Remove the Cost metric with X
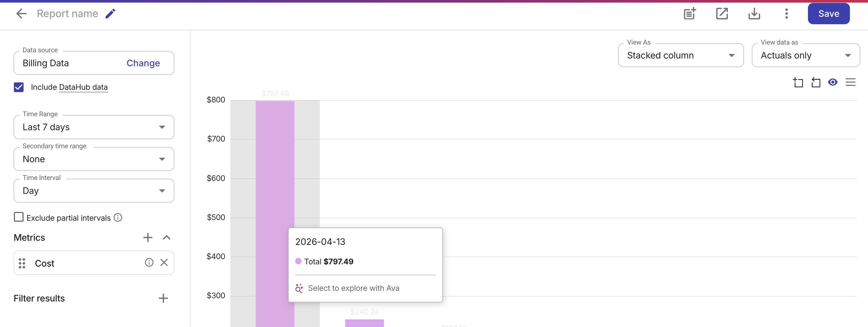This screenshot has height=327, width=868. (164, 262)
